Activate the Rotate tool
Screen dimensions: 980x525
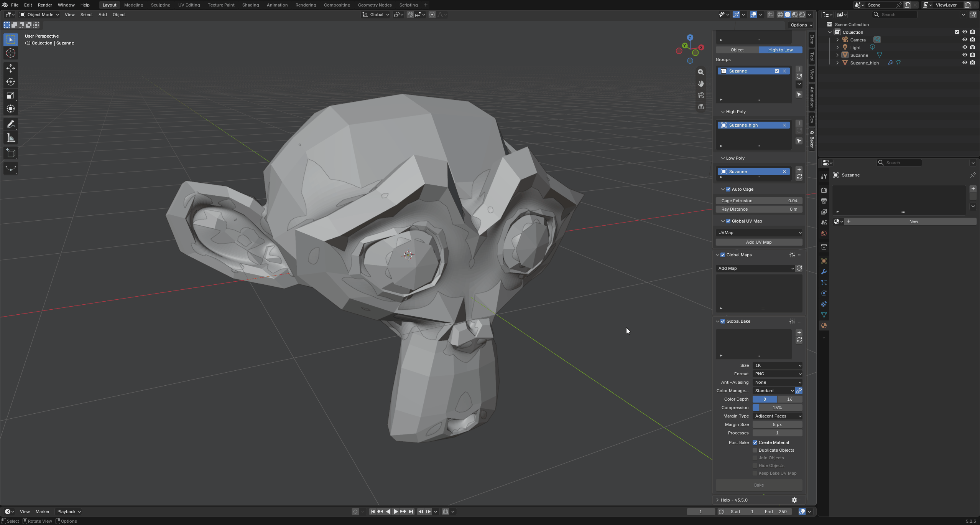pyautogui.click(x=11, y=82)
